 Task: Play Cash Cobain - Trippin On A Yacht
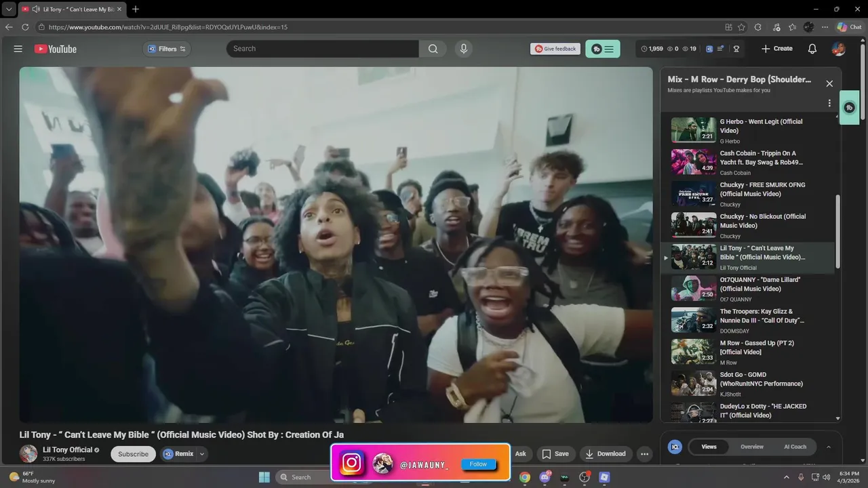(748, 163)
